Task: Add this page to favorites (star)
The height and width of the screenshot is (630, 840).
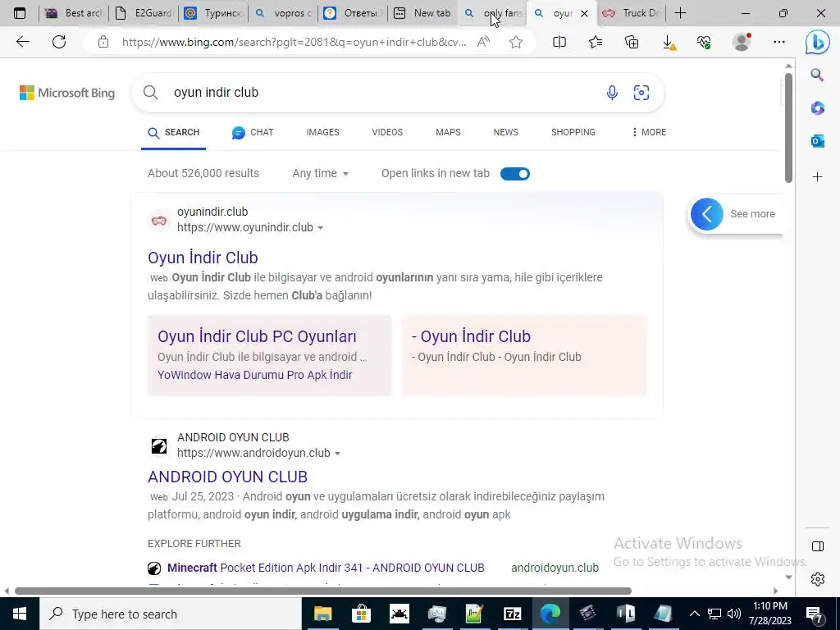Action: [x=516, y=42]
